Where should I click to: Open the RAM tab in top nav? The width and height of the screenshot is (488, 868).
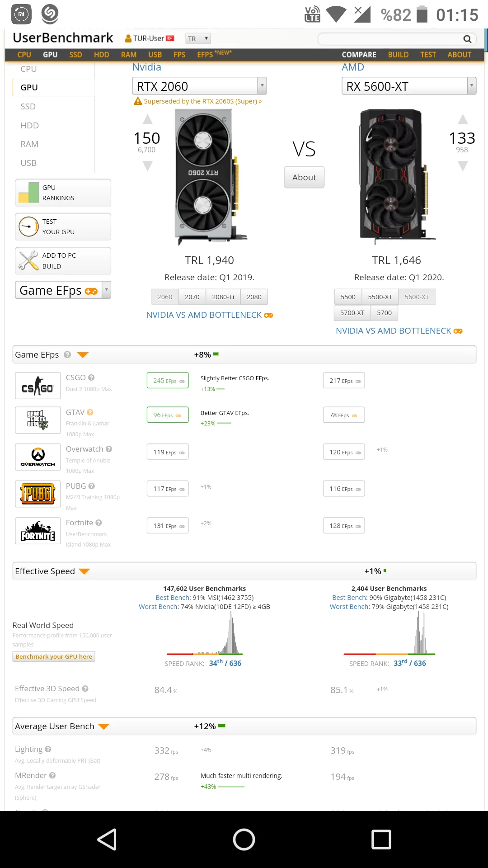point(129,55)
